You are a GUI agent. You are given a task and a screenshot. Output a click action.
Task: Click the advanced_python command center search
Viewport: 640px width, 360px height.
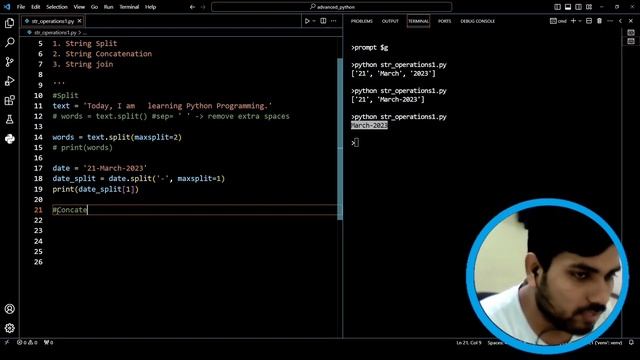(331, 7)
